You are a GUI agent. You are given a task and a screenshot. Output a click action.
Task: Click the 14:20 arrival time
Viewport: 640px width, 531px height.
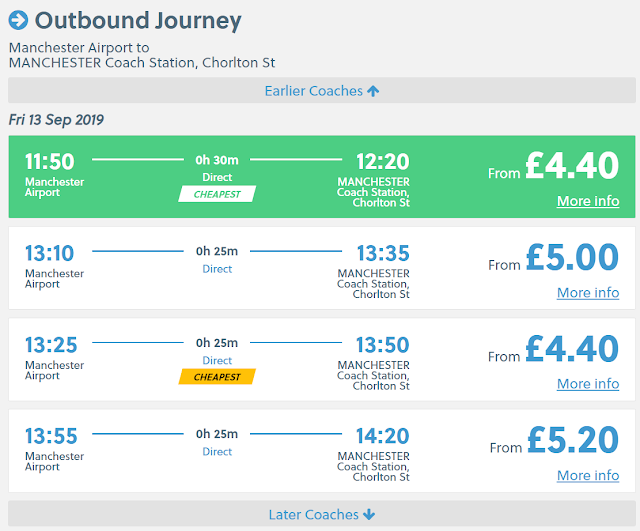pyautogui.click(x=383, y=435)
